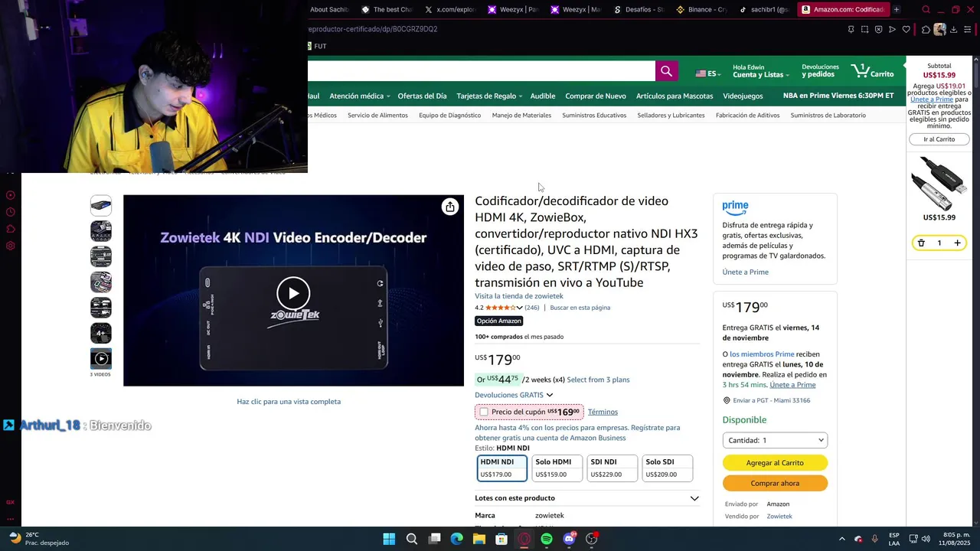
Task: Tick the US$169 coupon checkbox
Action: point(484,412)
